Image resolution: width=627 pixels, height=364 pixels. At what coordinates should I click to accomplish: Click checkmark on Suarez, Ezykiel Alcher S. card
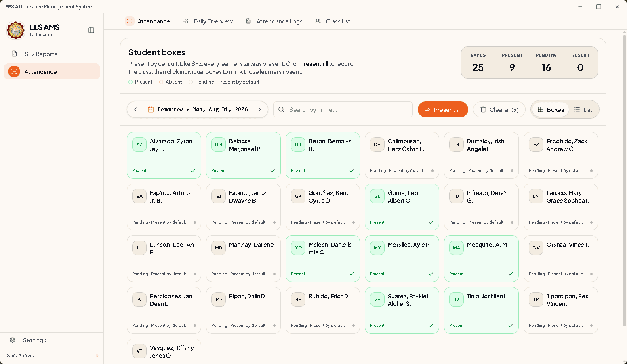coord(431,326)
